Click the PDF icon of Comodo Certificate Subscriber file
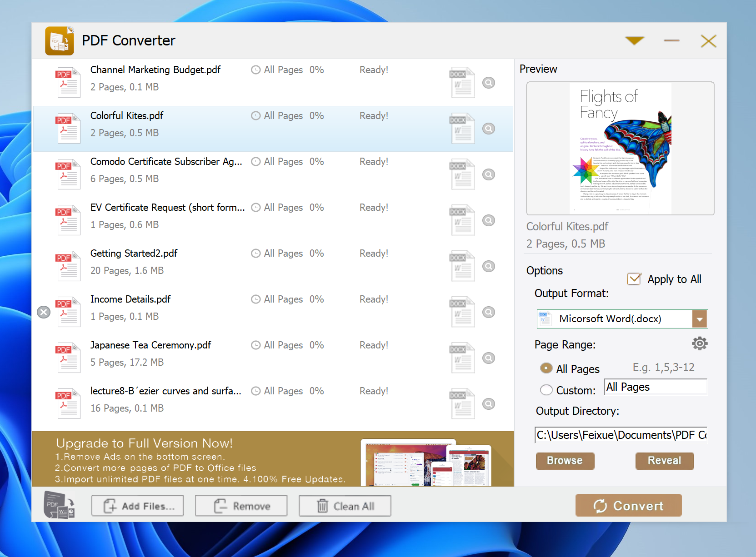The height and width of the screenshot is (557, 756). pyautogui.click(x=68, y=174)
